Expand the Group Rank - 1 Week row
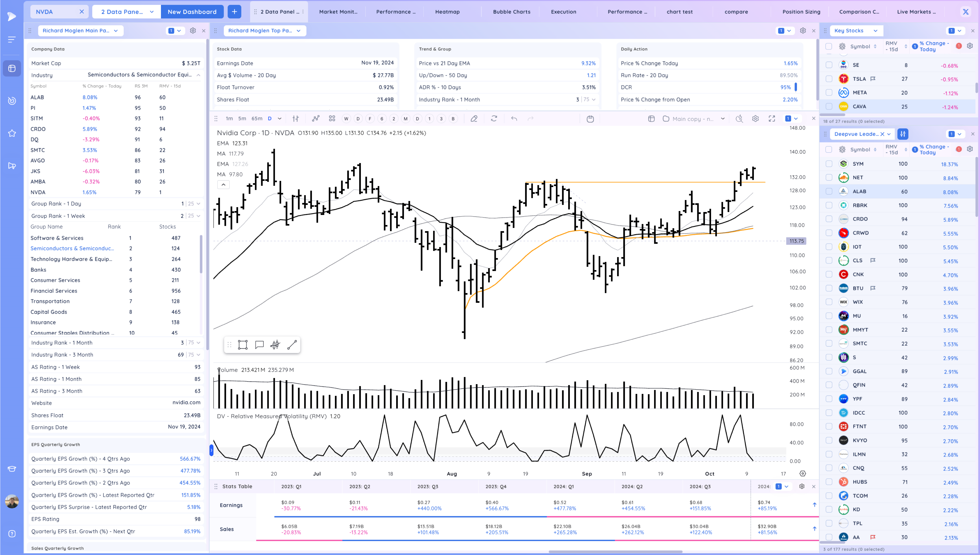 pyautogui.click(x=198, y=216)
